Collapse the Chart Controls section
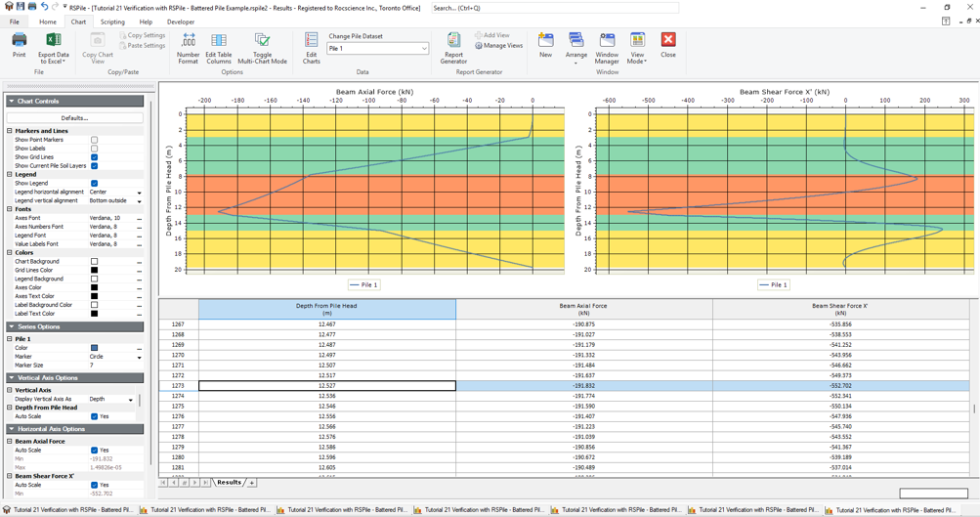Image resolution: width=980 pixels, height=517 pixels. pos(12,102)
